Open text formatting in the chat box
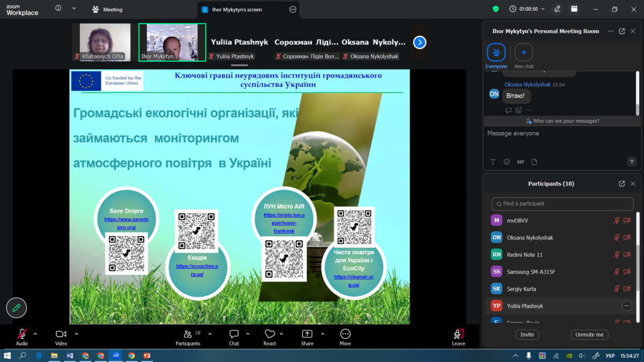The height and width of the screenshot is (362, 644). [x=493, y=162]
